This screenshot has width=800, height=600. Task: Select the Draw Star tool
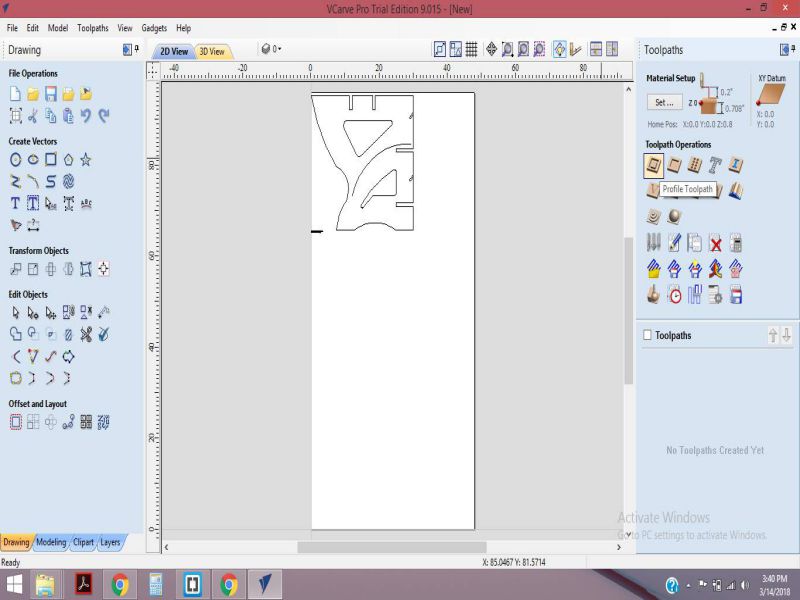(x=86, y=159)
